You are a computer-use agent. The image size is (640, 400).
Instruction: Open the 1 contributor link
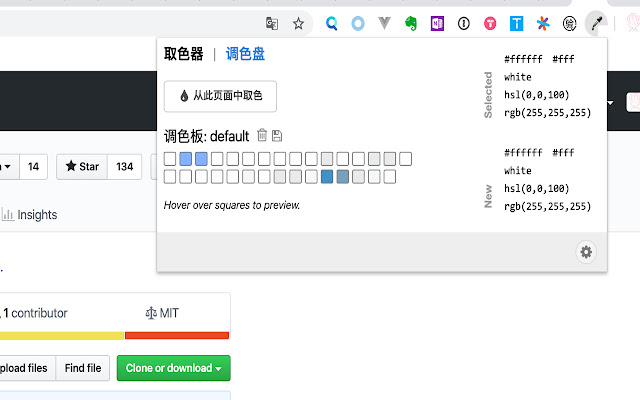[x=35, y=313]
